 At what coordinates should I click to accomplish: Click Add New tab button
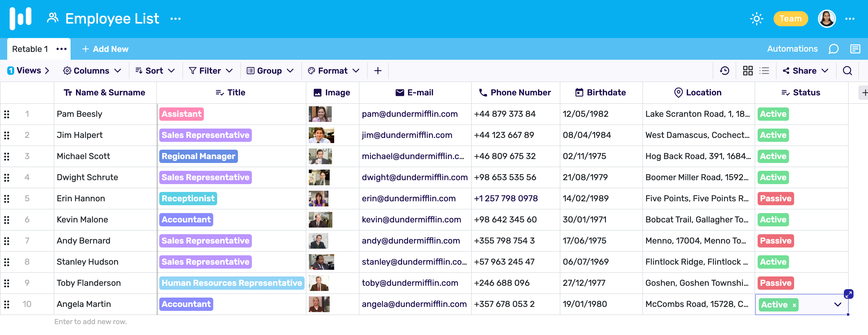tap(105, 49)
